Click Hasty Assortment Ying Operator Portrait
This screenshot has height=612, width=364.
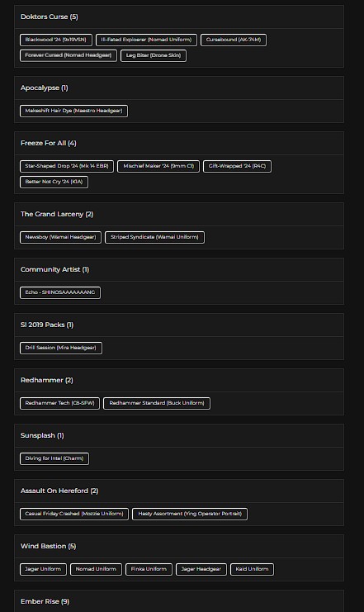coord(190,515)
